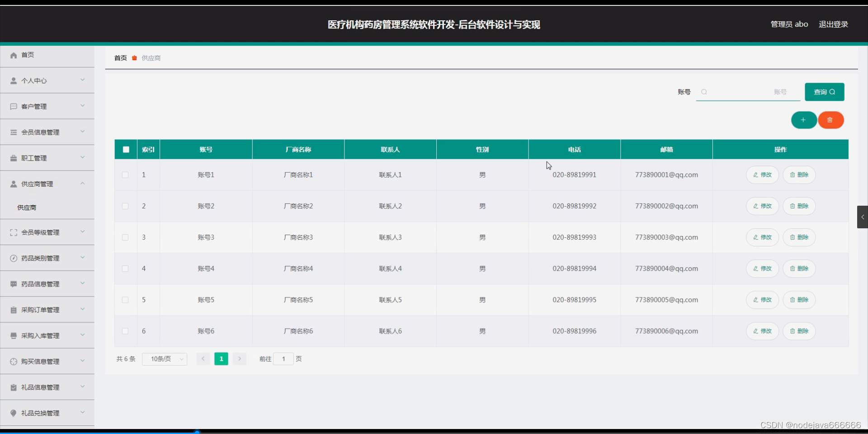Viewport: 868px width, 434px height.
Task: Click the home icon beside 首页 in sidebar
Action: [14, 55]
